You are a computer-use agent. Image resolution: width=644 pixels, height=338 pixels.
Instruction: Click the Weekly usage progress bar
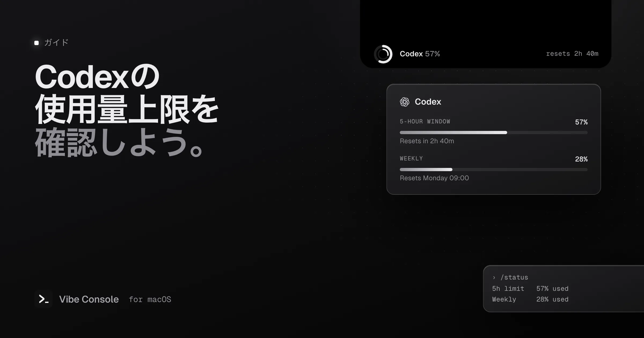493,170
